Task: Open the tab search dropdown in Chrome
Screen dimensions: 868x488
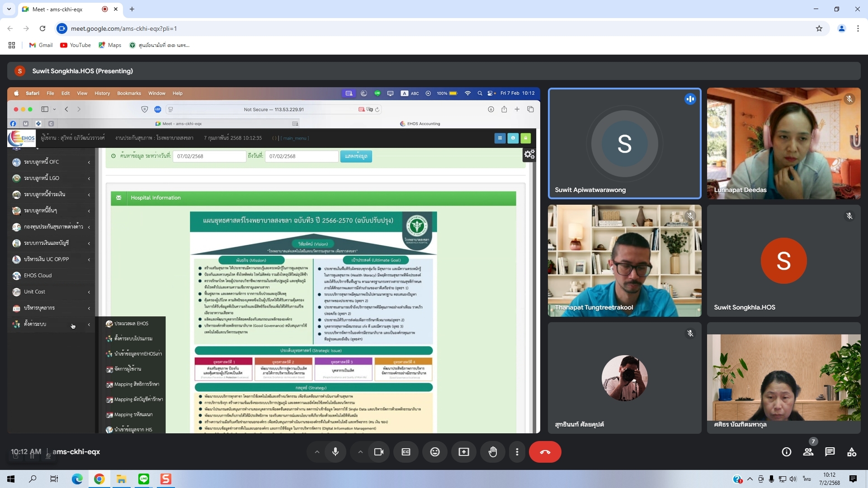Action: [x=9, y=9]
